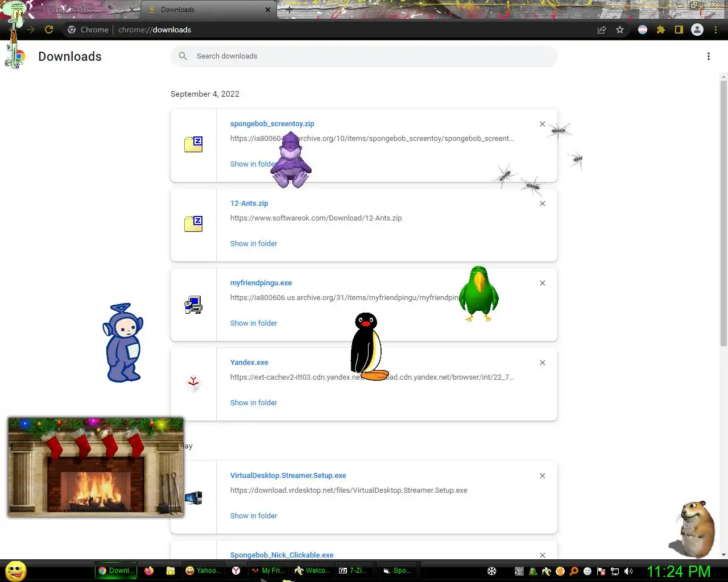Open a new tab with the plus button
The width and height of the screenshot is (728, 582).
click(x=289, y=10)
